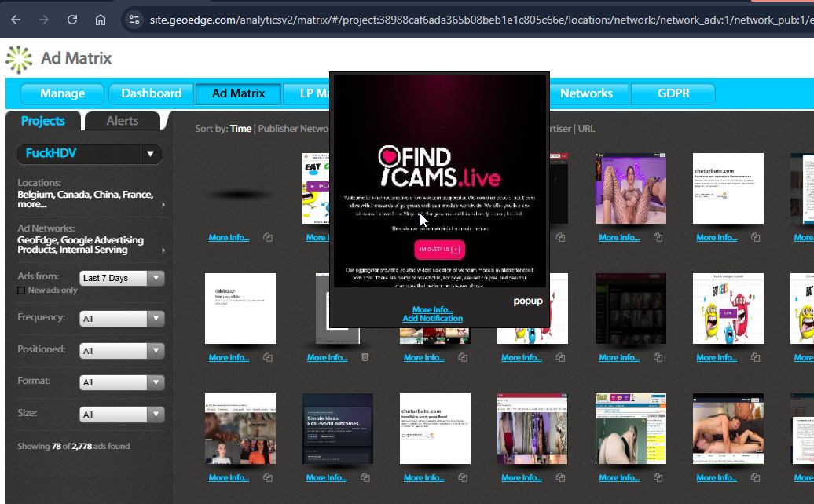
Task: Click 'Showing 78 of 2,778 ads found' text
Action: tap(74, 447)
